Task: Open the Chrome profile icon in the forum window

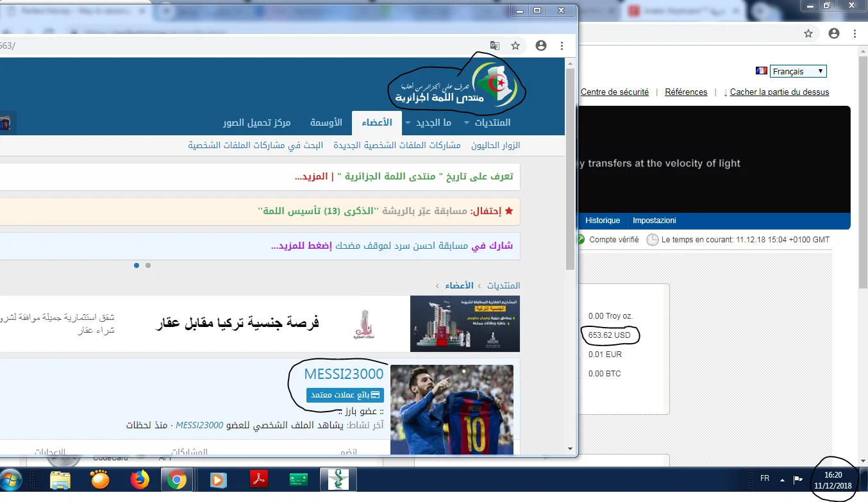Action: tap(541, 46)
